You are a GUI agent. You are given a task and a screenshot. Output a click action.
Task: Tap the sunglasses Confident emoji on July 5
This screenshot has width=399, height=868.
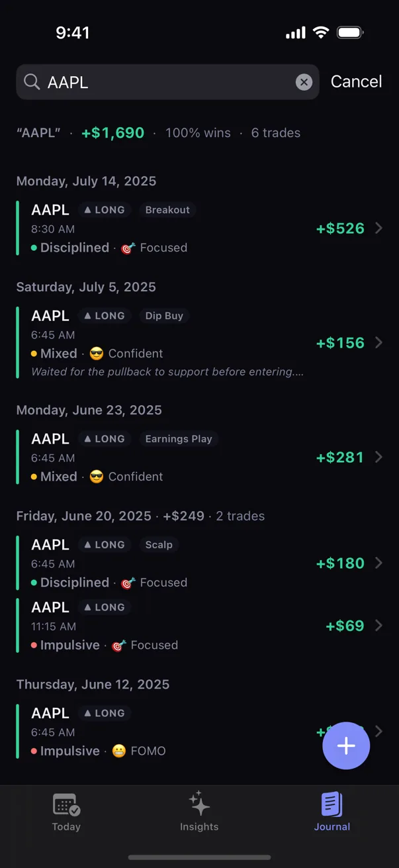[97, 354]
